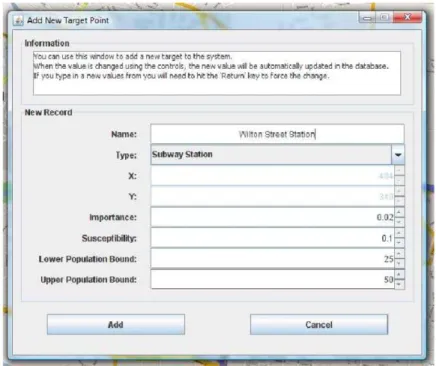Click the Information text area
Screen dimensions: 436x366
[217, 73]
